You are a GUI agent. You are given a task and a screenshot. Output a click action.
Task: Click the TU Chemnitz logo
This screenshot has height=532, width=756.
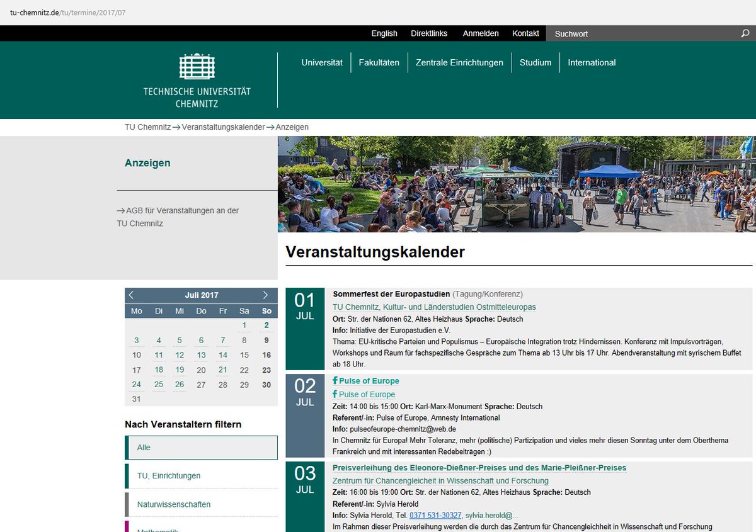[x=197, y=81]
